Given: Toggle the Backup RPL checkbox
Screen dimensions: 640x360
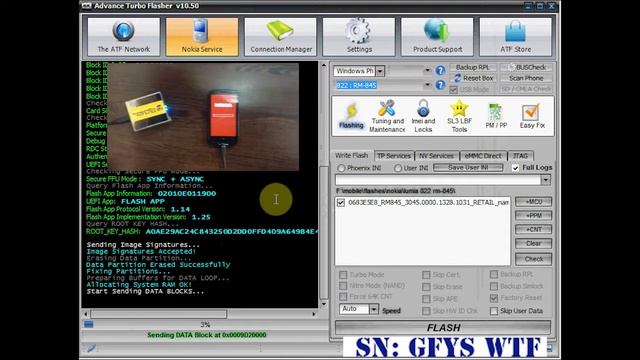Looking at the screenshot, I should point(494,274).
